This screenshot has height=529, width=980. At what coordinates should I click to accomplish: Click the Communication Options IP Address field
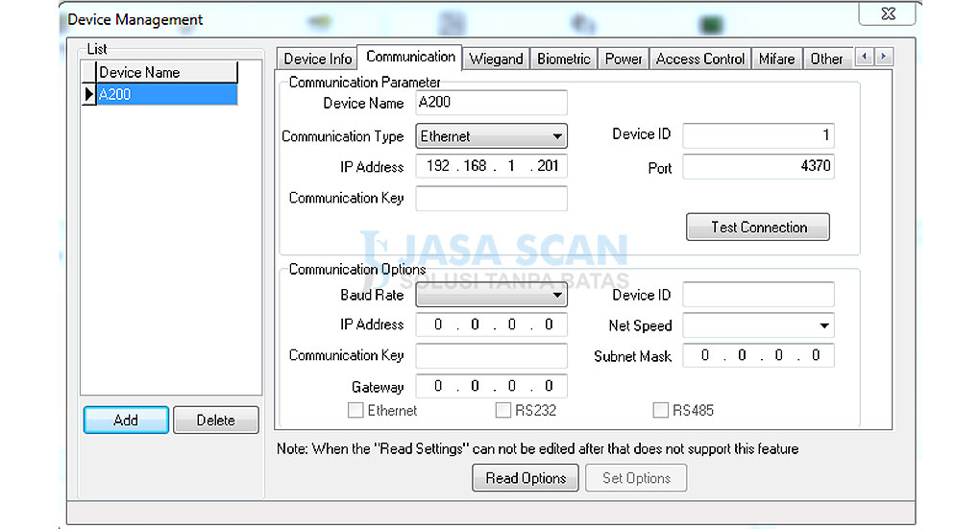(x=491, y=325)
